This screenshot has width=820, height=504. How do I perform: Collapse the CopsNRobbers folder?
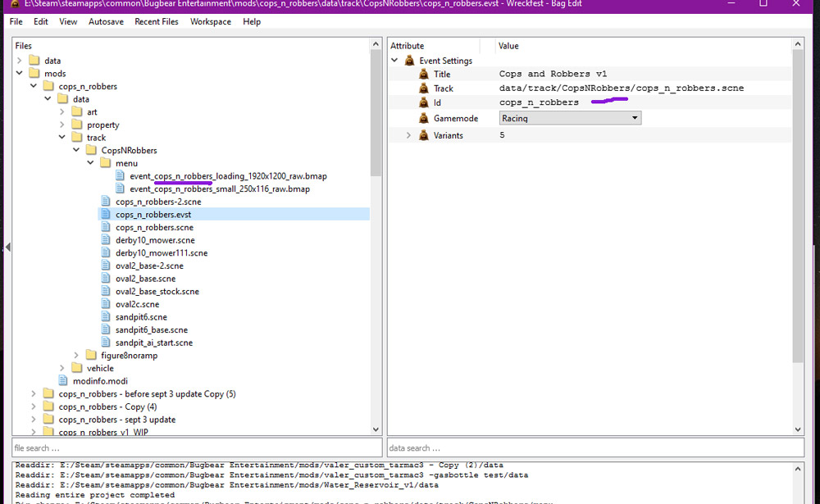point(76,150)
